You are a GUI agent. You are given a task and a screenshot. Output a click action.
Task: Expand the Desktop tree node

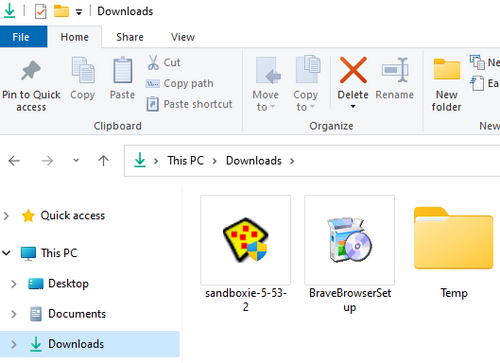(14, 284)
